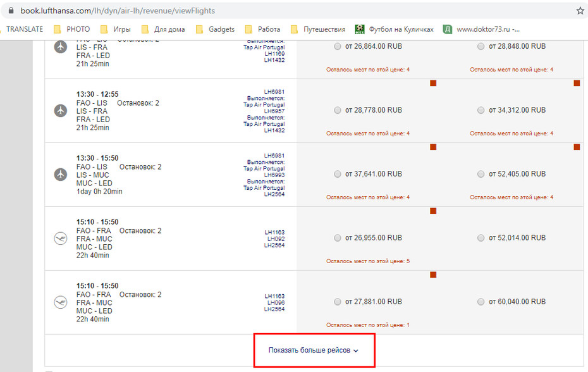Click airplane icon for 13:30 - 12:55 flight

[60, 110]
